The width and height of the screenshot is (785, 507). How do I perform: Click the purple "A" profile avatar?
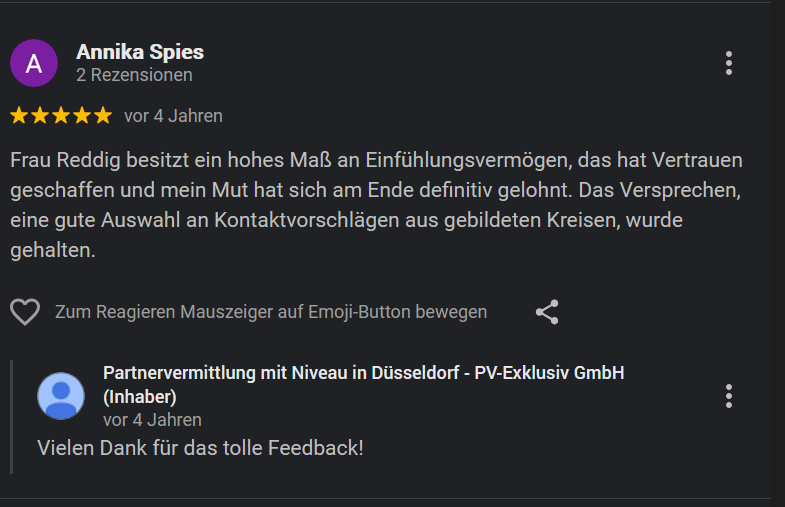click(34, 63)
